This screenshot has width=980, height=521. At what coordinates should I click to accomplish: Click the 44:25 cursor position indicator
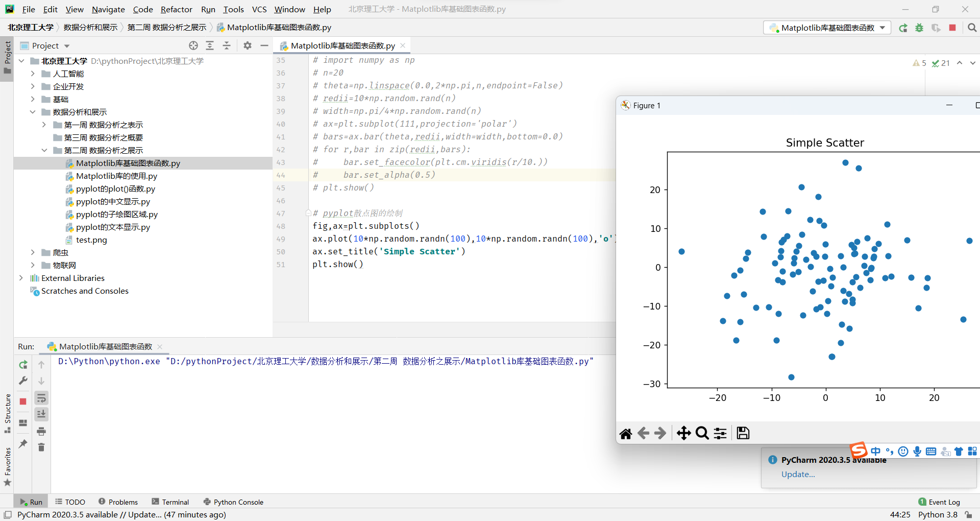point(900,515)
